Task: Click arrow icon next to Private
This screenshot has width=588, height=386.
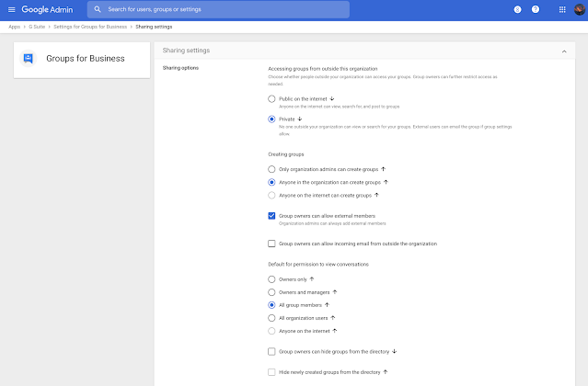Action: pyautogui.click(x=300, y=119)
